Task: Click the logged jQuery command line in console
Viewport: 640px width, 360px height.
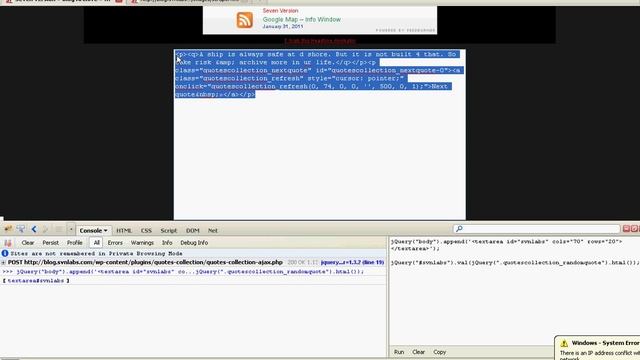Action: tap(190, 271)
